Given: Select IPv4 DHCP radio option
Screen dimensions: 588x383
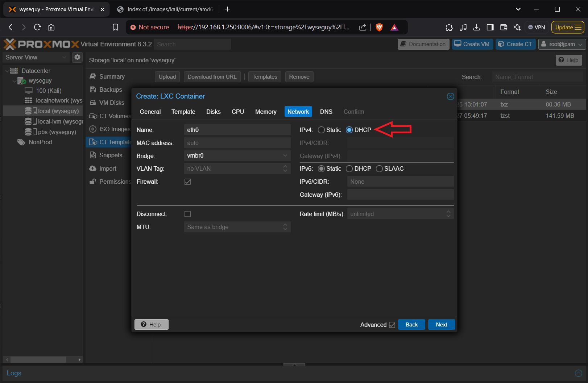Looking at the screenshot, I should tap(349, 130).
